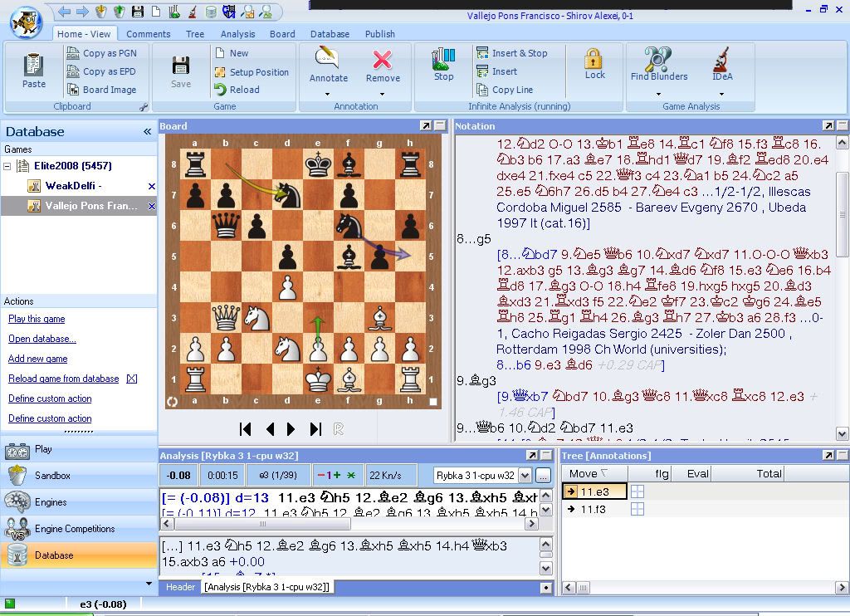This screenshot has height=616, width=850.
Task: Collapse the Database side panel with the chevrons
Action: (147, 132)
